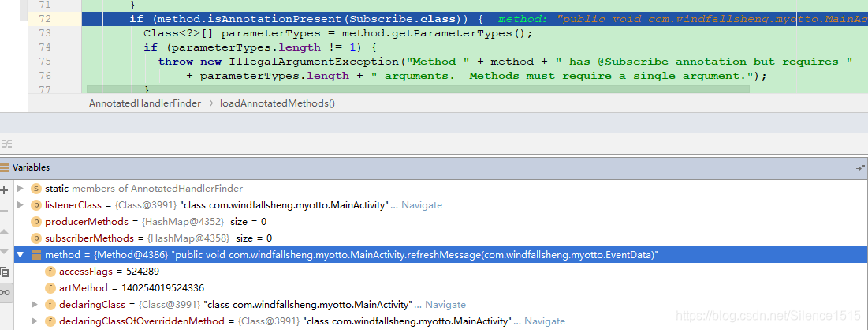This screenshot has width=868, height=330.
Task: Click the 'f' icon beside declaringClass =
Action: [50, 305]
